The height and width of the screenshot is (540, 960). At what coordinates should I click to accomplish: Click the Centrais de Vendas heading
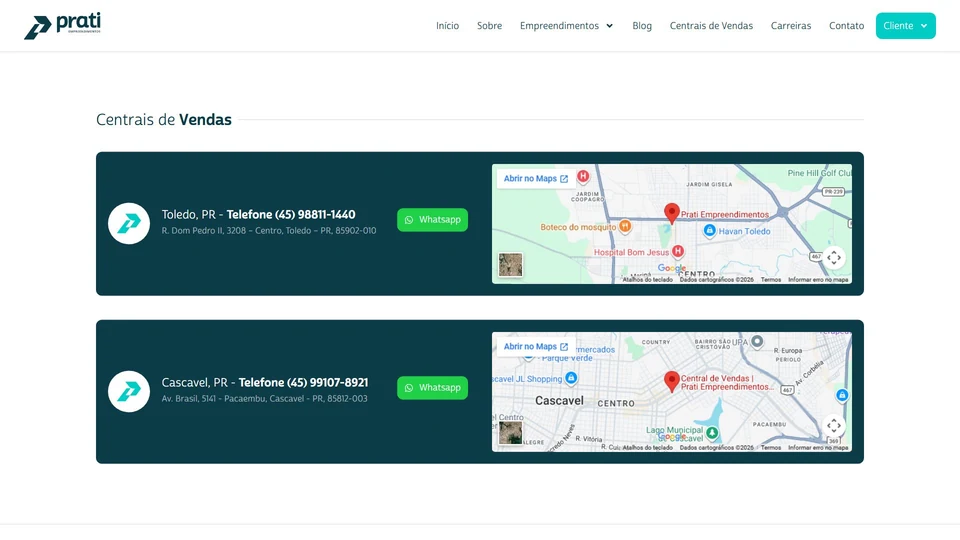163,119
